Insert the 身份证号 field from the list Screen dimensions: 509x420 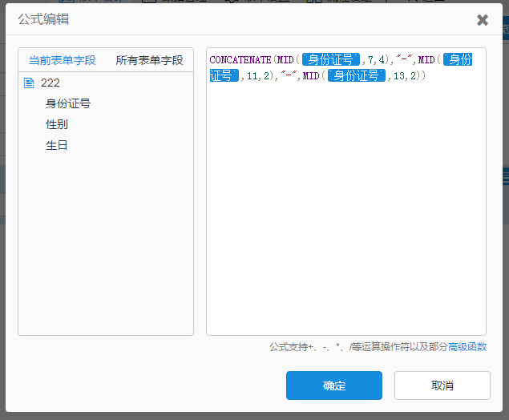coord(68,103)
